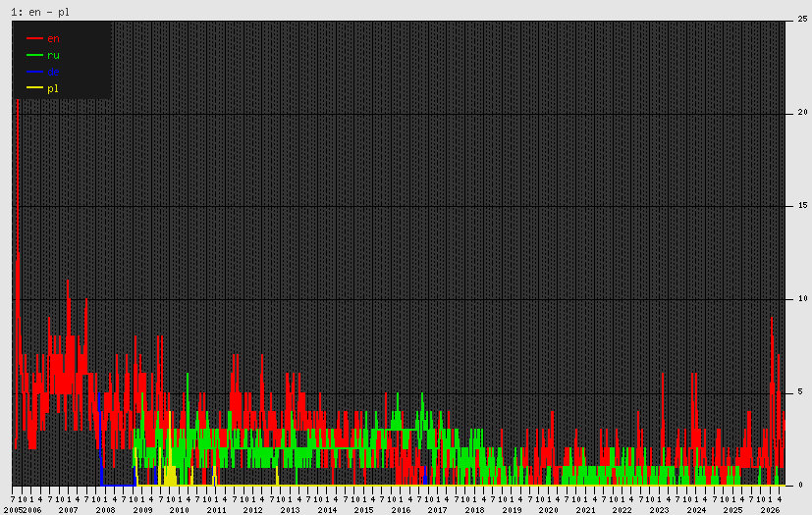Click the 2016 year label
The height and width of the screenshot is (515, 812).
pos(401,510)
